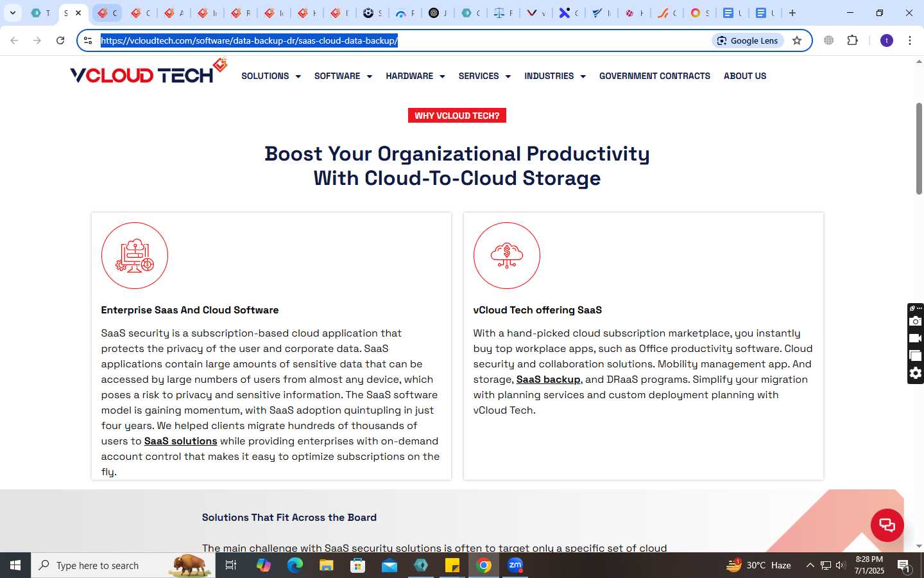Viewport: 924px width, 578px height.
Task: Click the browser Forward arrow
Action: [x=37, y=40]
